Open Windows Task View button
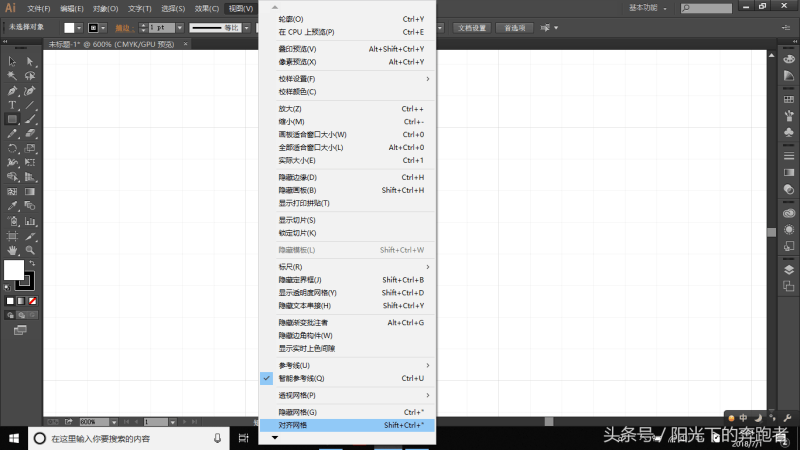The height and width of the screenshot is (450, 800). click(x=243, y=438)
